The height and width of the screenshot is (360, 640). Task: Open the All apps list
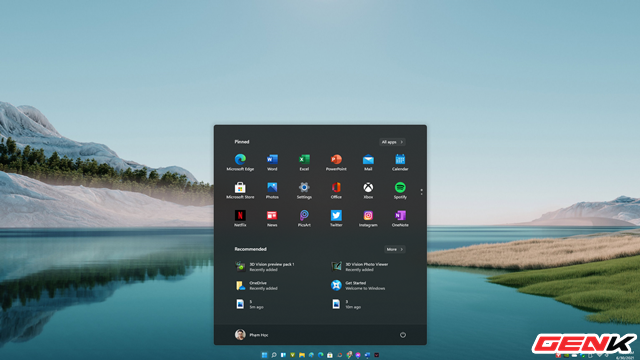pos(392,142)
